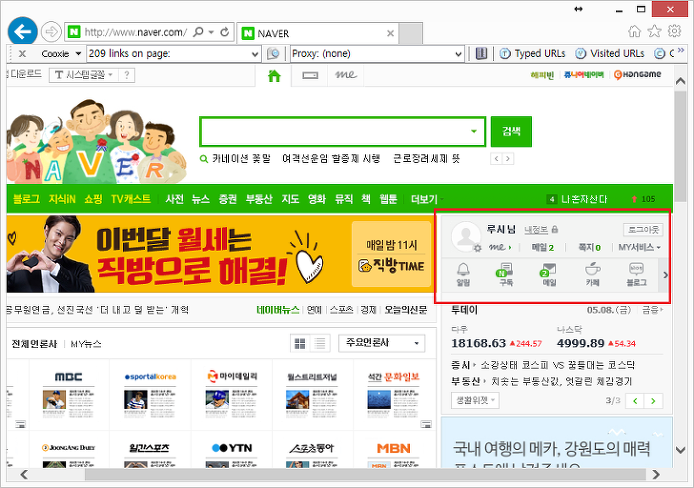Open the Hangame link
The height and width of the screenshot is (488, 694).
point(638,74)
